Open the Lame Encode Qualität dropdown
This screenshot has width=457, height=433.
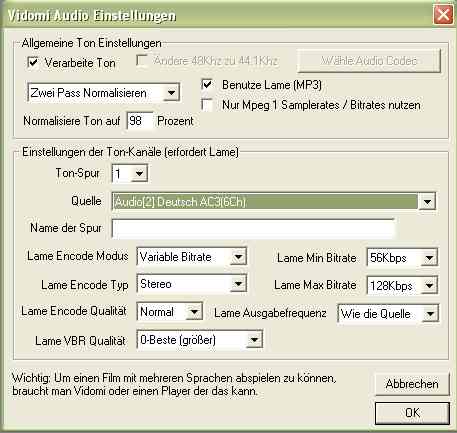[x=170, y=312]
